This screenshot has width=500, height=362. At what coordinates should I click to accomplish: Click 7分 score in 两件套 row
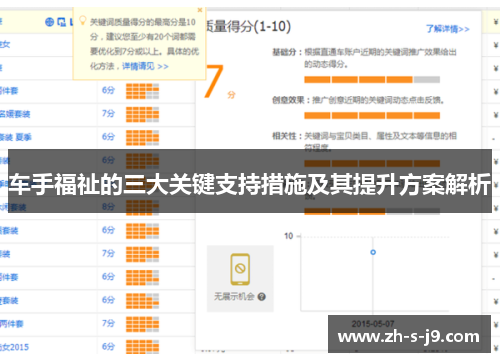108,323
